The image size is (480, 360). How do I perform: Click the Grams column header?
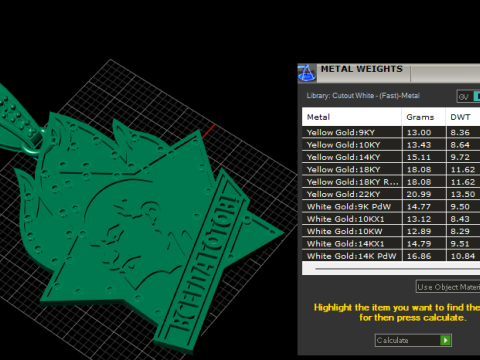click(424, 117)
